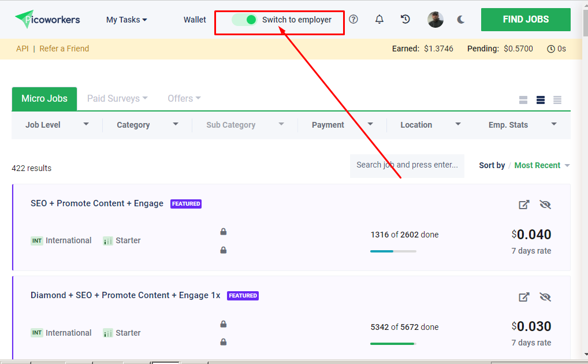Click the $0.040 payment amount
Screen dimensions: 588x364
(531, 235)
